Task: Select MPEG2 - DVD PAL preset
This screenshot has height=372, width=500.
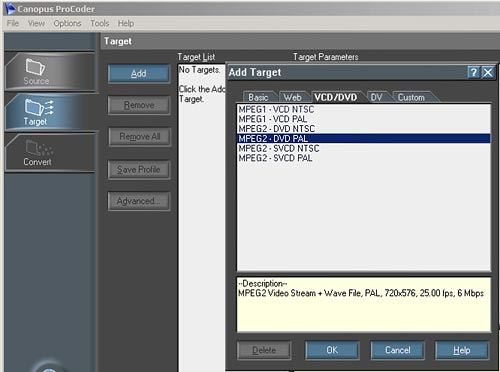Action: [363, 138]
